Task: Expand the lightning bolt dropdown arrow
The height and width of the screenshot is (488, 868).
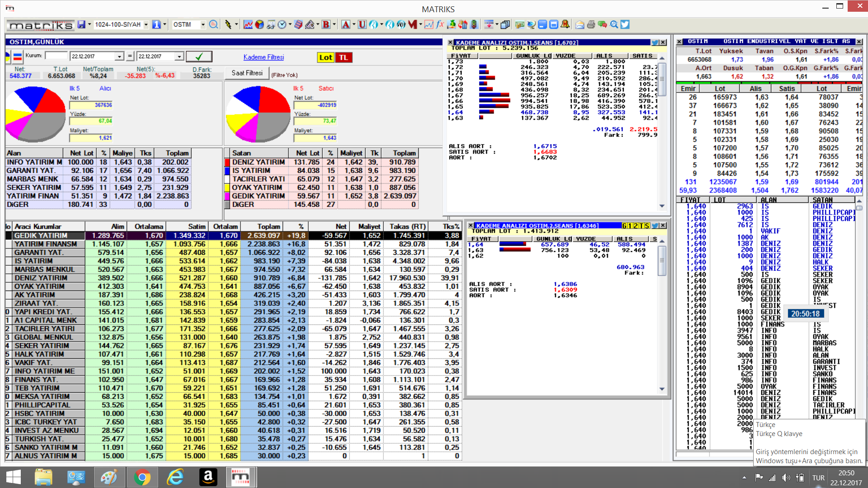Action: coord(236,24)
